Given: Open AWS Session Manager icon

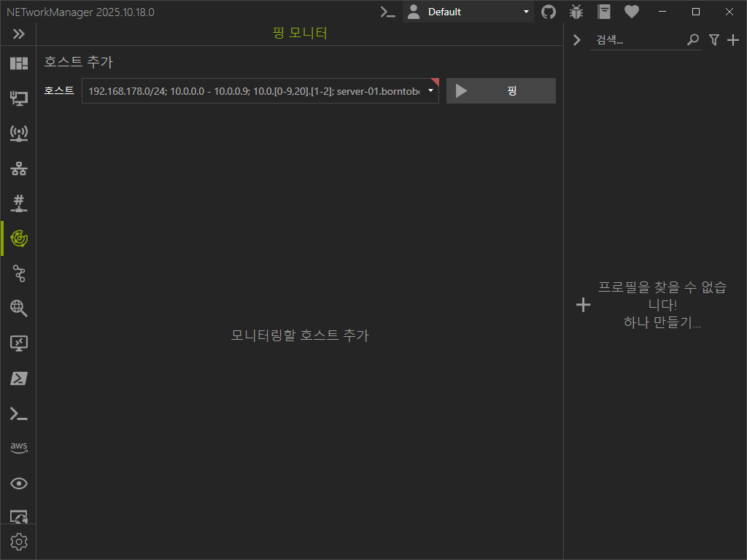Looking at the screenshot, I should pos(18,448).
